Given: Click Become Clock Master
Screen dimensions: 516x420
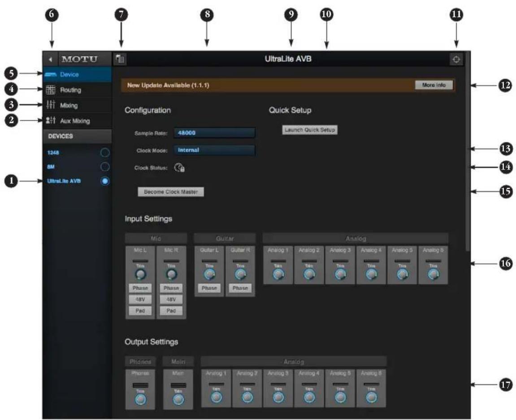Looking at the screenshot, I should tap(171, 192).
